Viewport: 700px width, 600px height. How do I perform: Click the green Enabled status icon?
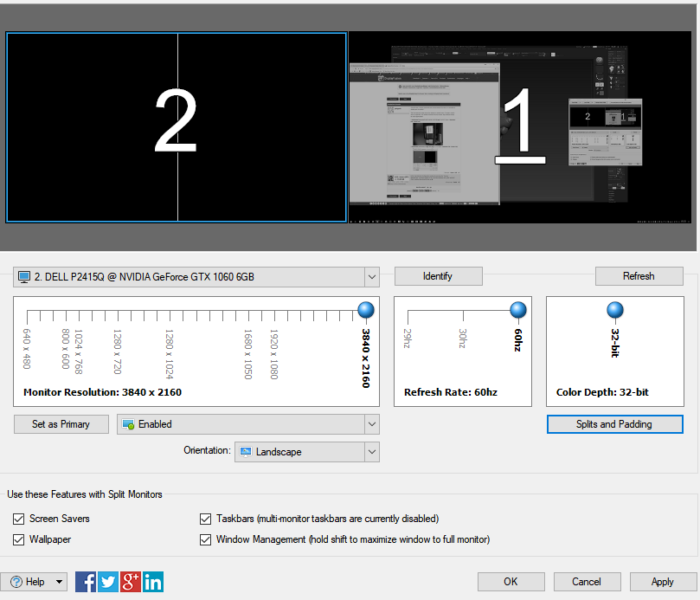[129, 424]
